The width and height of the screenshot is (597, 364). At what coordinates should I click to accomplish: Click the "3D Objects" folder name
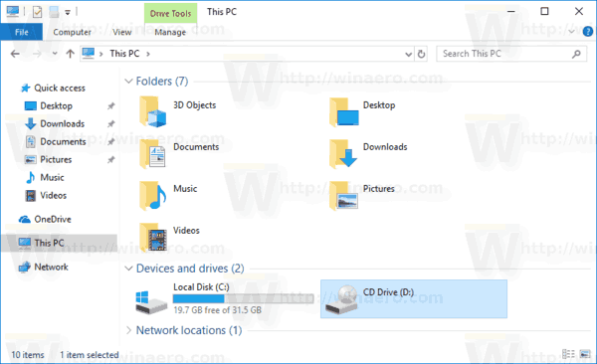[195, 105]
